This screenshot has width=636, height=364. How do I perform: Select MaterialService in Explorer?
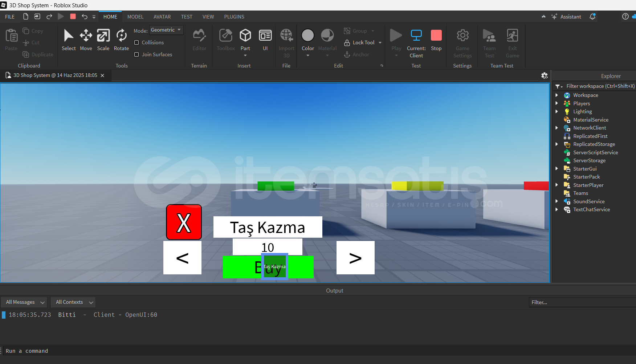[x=591, y=120]
